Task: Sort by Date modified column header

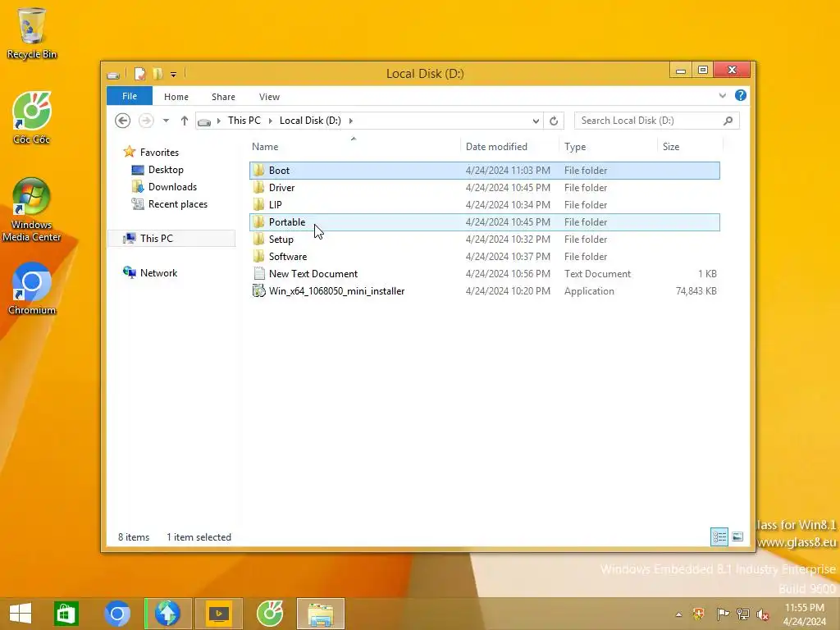Action: click(509, 146)
